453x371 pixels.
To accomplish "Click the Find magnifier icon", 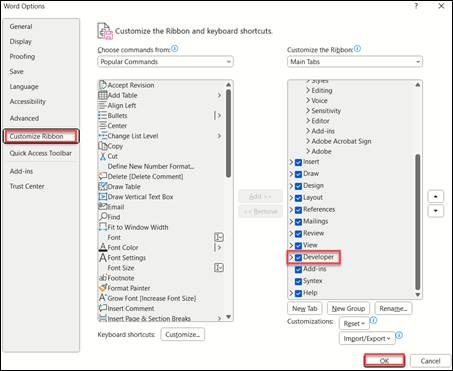I will (103, 217).
